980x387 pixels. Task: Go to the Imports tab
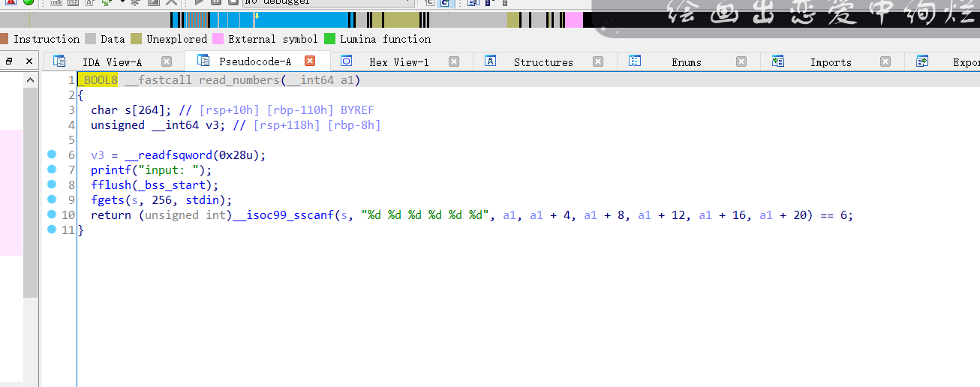[x=831, y=62]
